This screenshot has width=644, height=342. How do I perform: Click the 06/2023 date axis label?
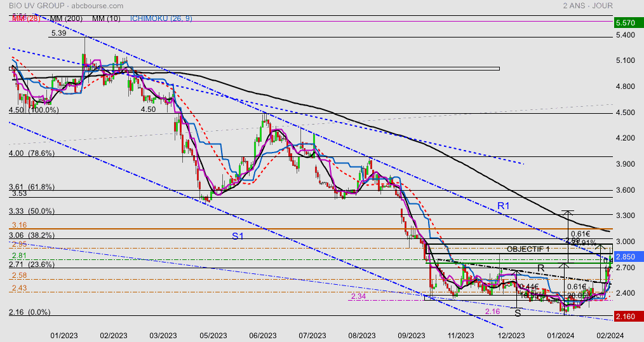click(x=263, y=336)
